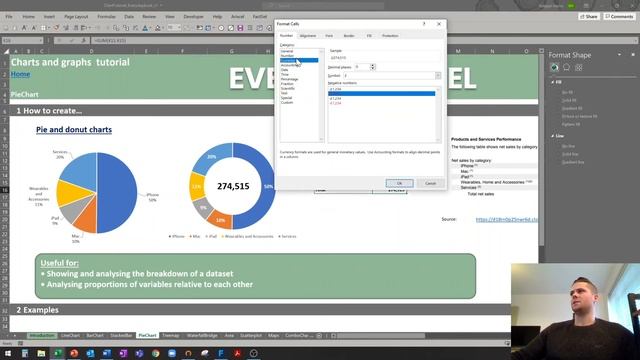
Task: Select Pattern fill option
Action: (570, 124)
